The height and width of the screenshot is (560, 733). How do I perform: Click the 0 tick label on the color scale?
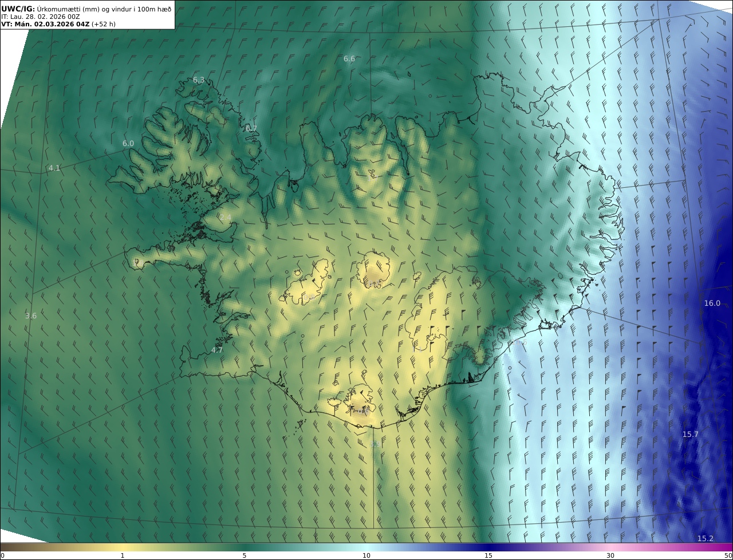point(2,555)
